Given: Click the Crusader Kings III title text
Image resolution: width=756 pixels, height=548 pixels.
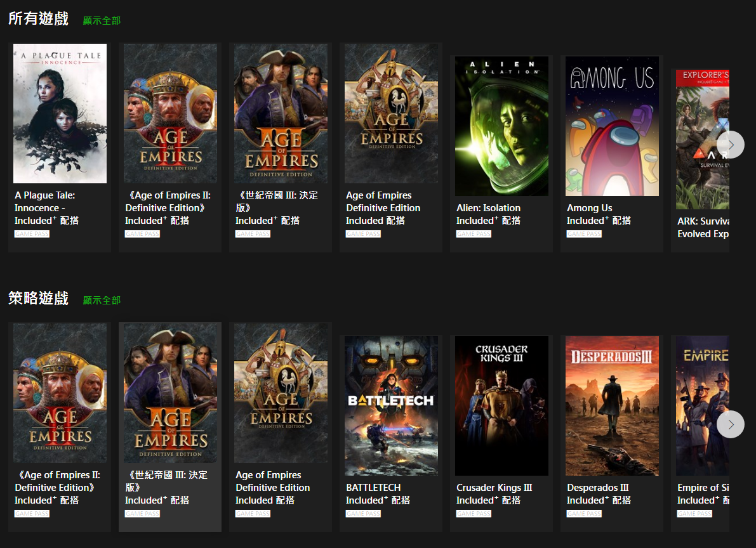Looking at the screenshot, I should click(494, 488).
